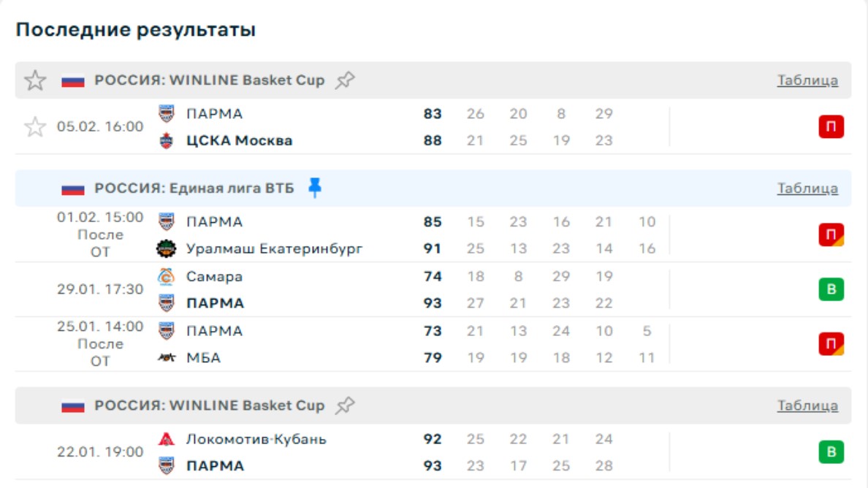Click green В badge for Локомотив-Кубань match
868x488 pixels.
[831, 452]
